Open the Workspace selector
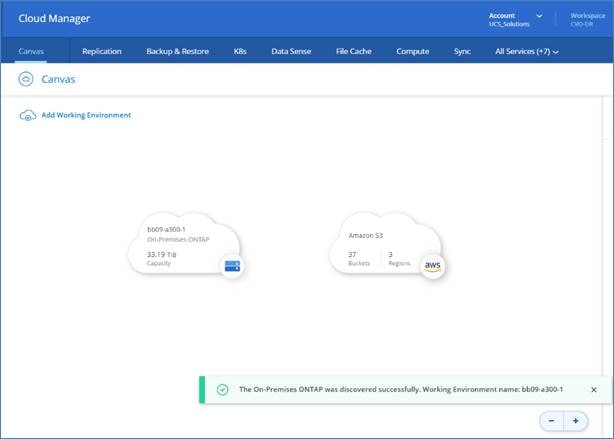Image resolution: width=614 pixels, height=439 pixels. coord(587,20)
